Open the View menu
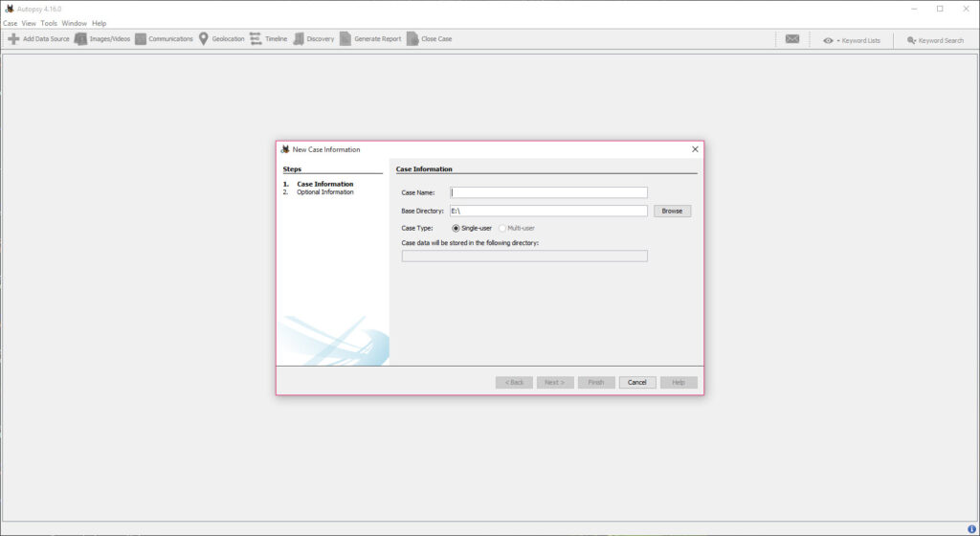Screen dimensions: 980x536 coord(29,23)
